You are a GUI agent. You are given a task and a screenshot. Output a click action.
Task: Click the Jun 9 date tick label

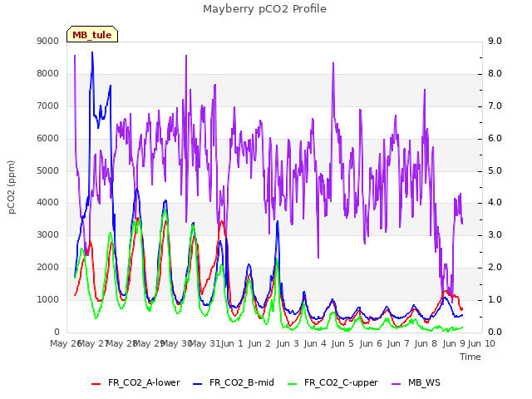pyautogui.click(x=454, y=343)
